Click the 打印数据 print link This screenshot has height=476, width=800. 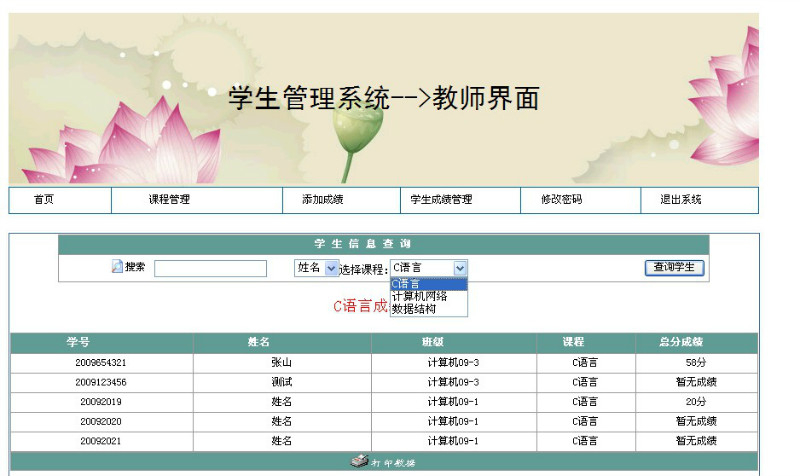(x=393, y=463)
